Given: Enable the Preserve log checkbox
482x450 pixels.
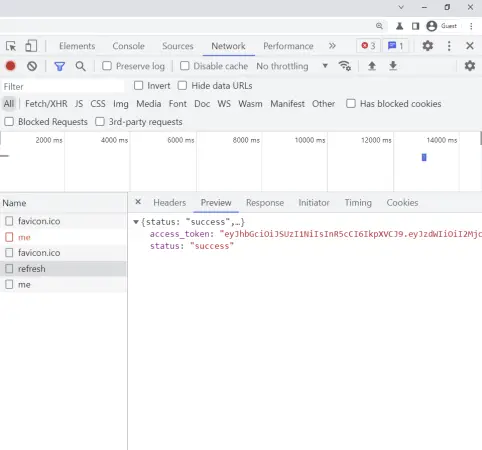Looking at the screenshot, I should pos(107,66).
